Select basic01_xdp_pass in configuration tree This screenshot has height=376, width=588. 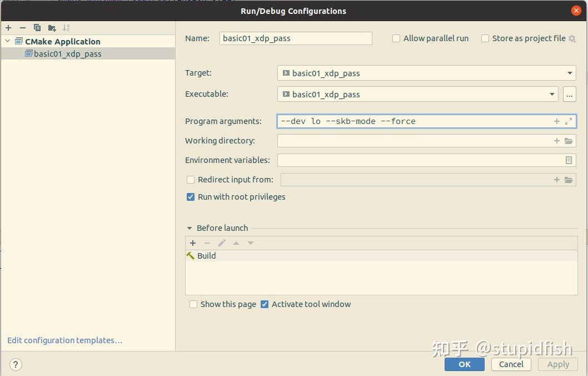tap(88, 53)
